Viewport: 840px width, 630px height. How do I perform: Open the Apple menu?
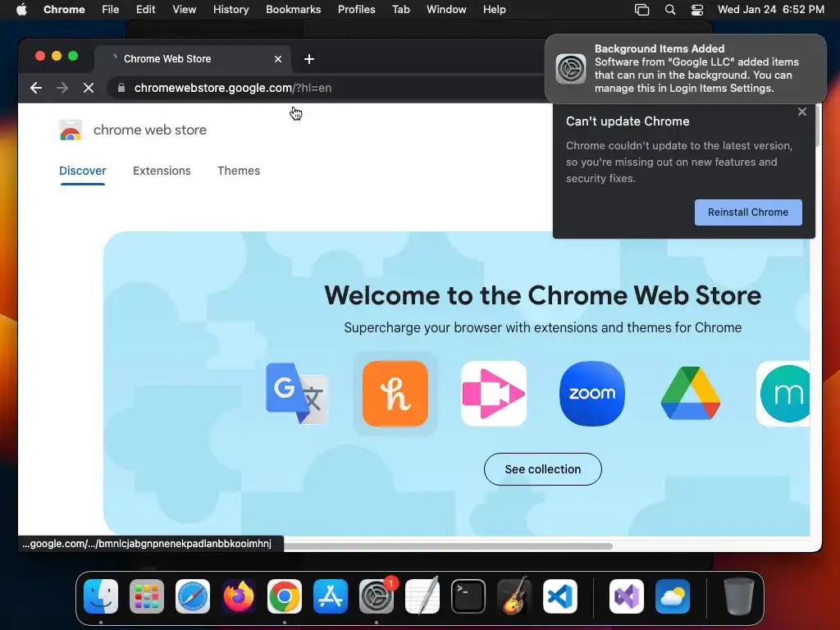point(21,10)
